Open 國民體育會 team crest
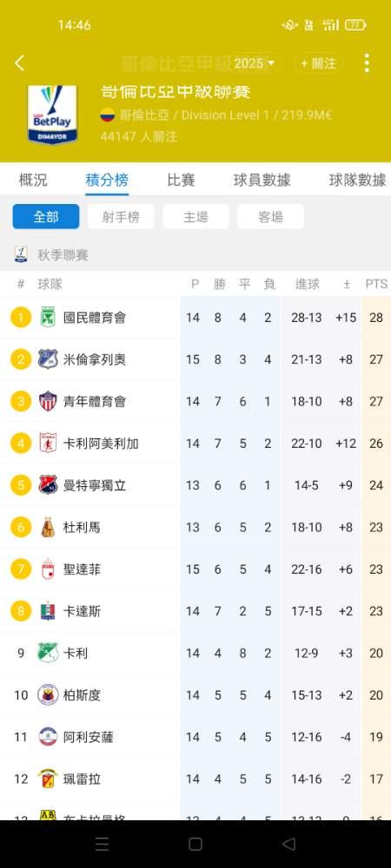This screenshot has height=868, width=391. (48, 317)
